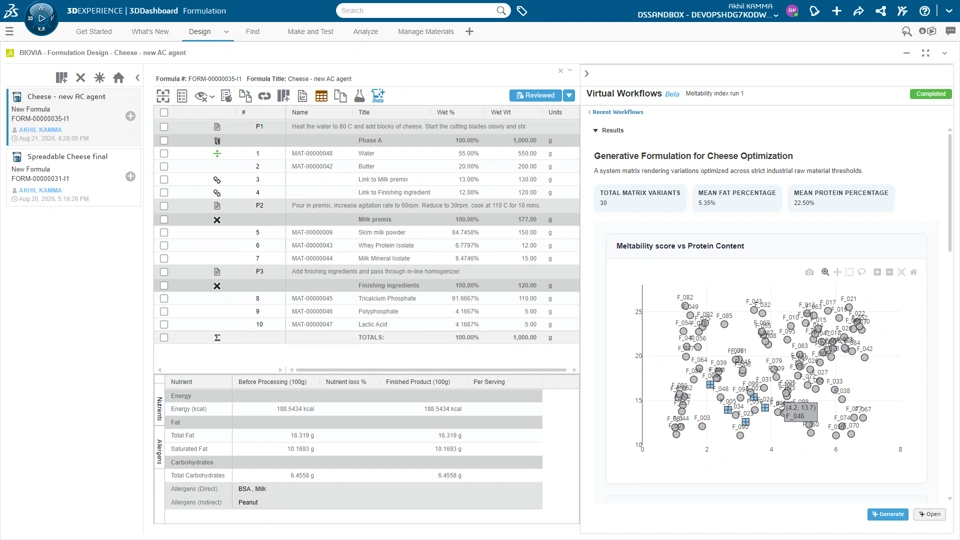The width and height of the screenshot is (960, 540).
Task: Open the Spreadable Cheese final formula
Action: 73,176
